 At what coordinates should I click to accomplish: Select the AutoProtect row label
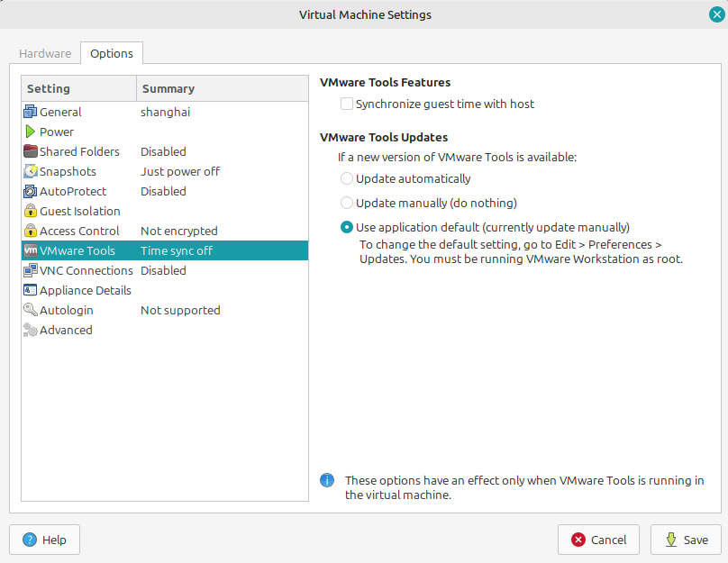click(x=73, y=191)
